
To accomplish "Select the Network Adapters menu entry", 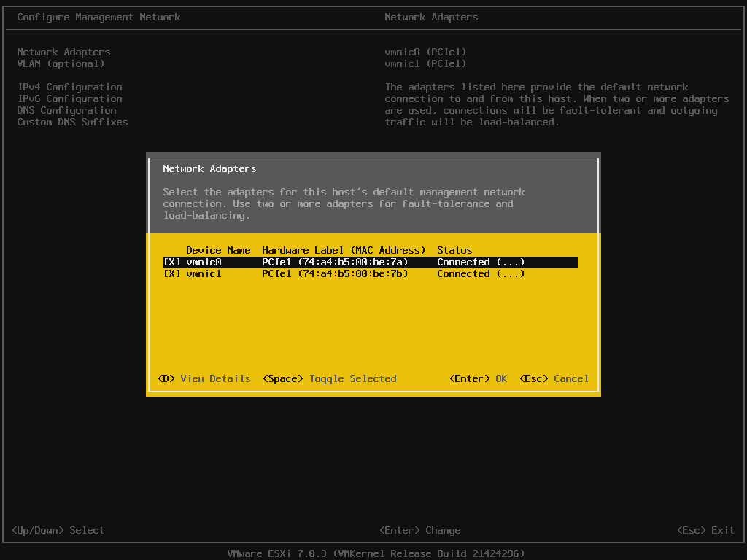I will point(63,52).
